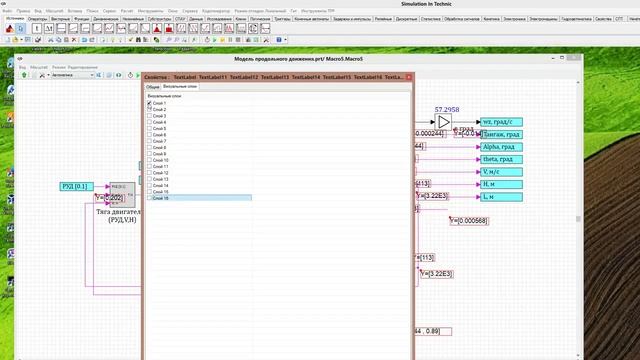Click the green up arrow icon in model window
640x360 pixels.
pyautogui.click(x=24, y=75)
